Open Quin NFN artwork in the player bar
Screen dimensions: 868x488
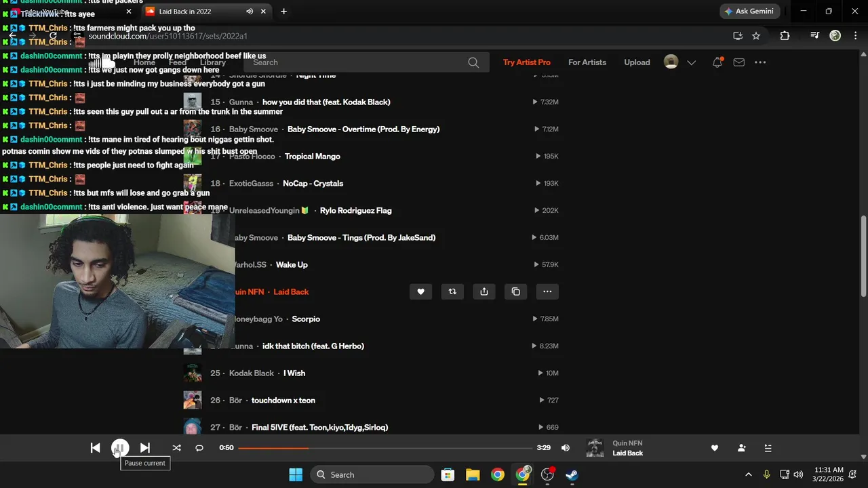point(595,448)
